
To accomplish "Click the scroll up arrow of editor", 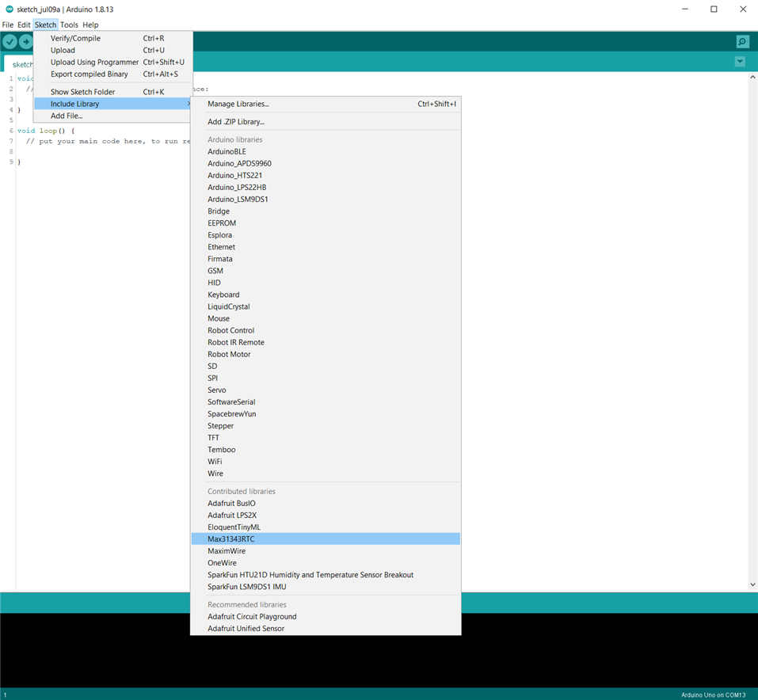I will (x=752, y=78).
